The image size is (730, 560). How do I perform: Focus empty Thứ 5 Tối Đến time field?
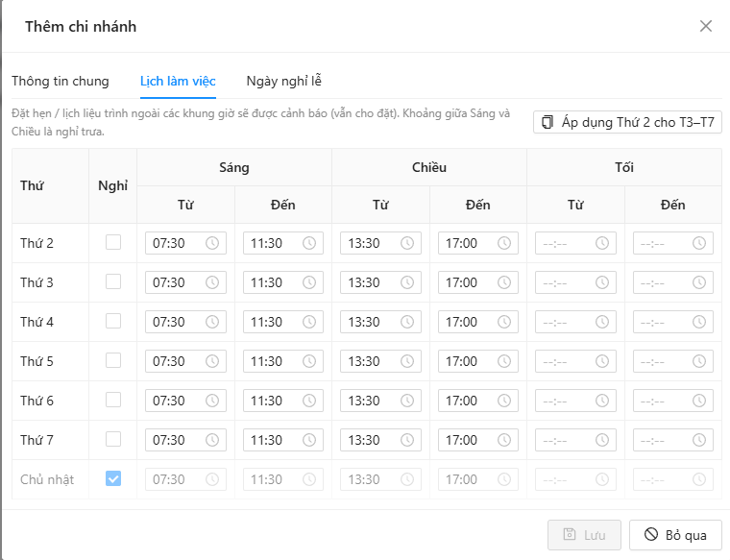[x=673, y=361]
